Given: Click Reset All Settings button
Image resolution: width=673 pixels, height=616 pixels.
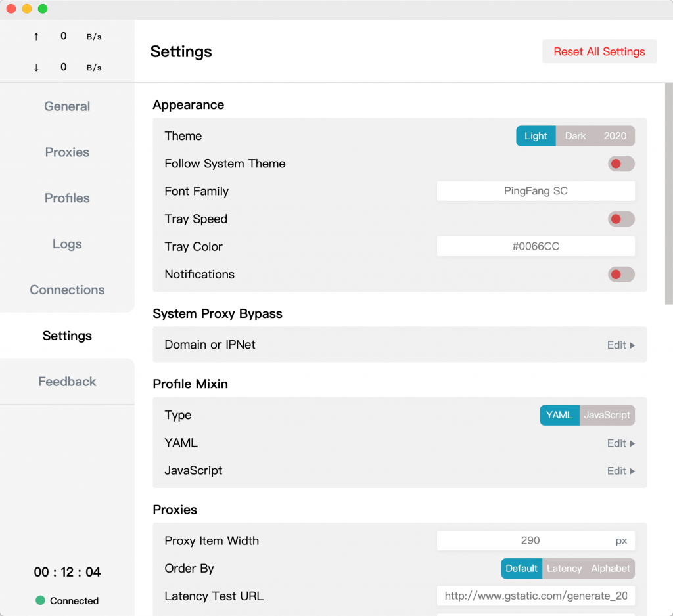Looking at the screenshot, I should pos(599,51).
